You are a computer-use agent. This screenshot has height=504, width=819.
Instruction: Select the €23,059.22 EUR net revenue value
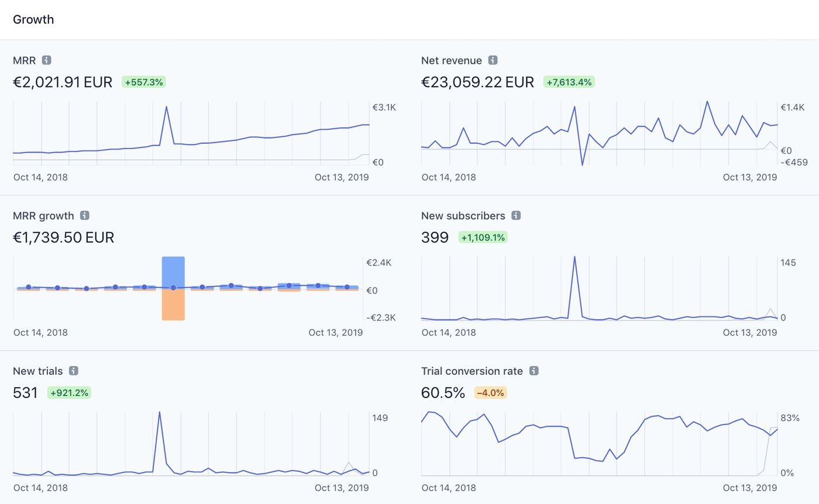coord(477,82)
